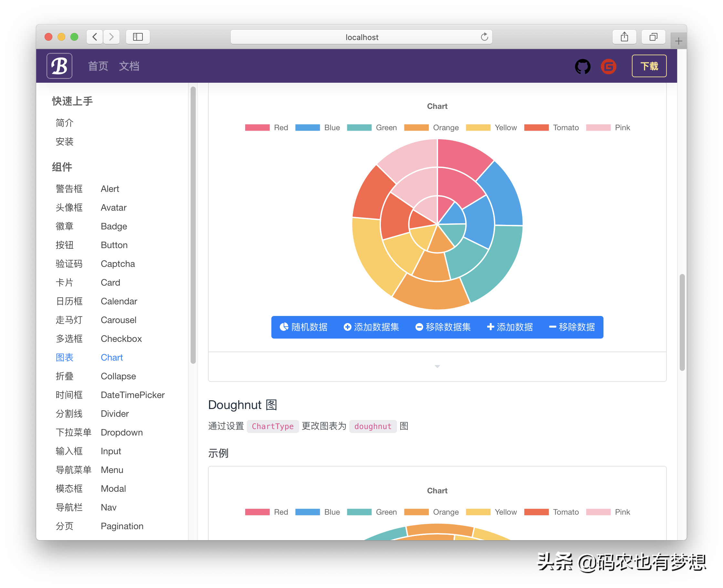Toggle Pink legend in pie chart
This screenshot has width=723, height=588.
pos(608,128)
